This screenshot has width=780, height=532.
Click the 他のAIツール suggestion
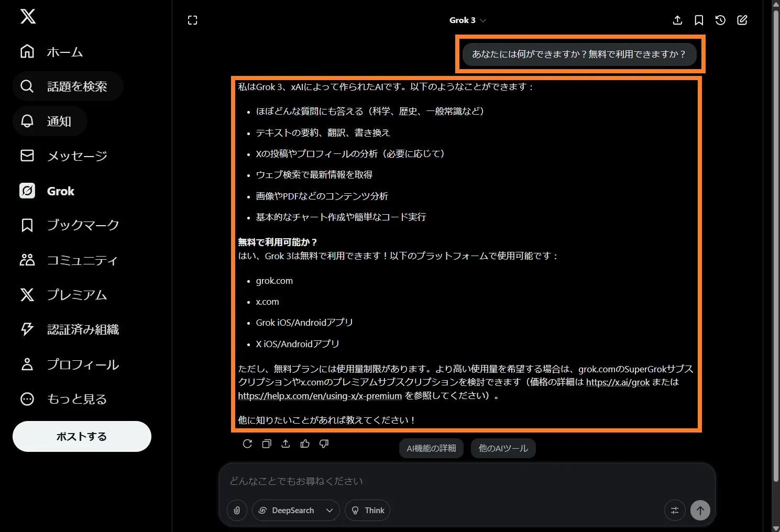pos(503,448)
